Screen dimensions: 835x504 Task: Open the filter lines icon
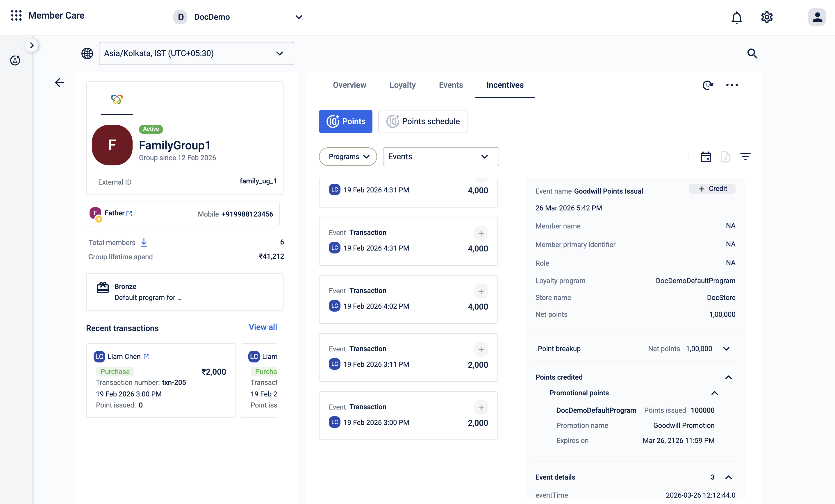(x=745, y=157)
